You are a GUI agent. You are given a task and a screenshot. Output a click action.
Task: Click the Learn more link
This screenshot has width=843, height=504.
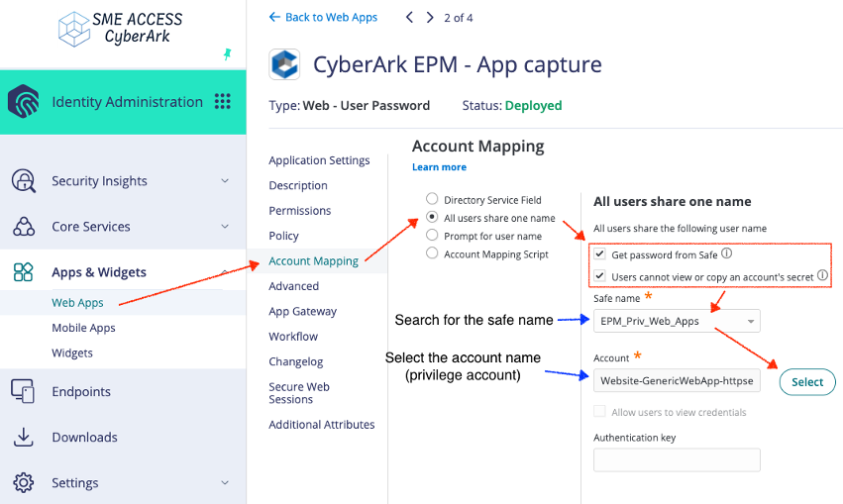coord(439,167)
